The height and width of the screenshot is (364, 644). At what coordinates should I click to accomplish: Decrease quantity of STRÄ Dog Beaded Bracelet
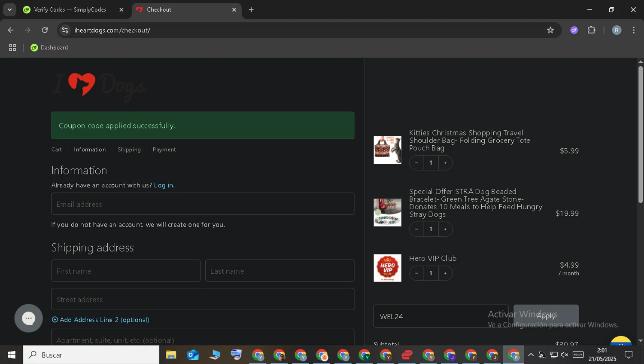tap(416, 229)
